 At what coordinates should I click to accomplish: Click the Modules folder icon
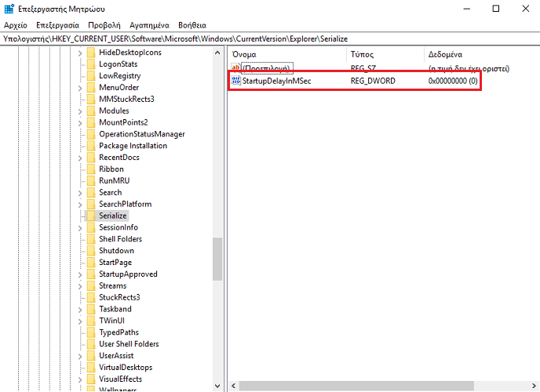pyautogui.click(x=91, y=111)
